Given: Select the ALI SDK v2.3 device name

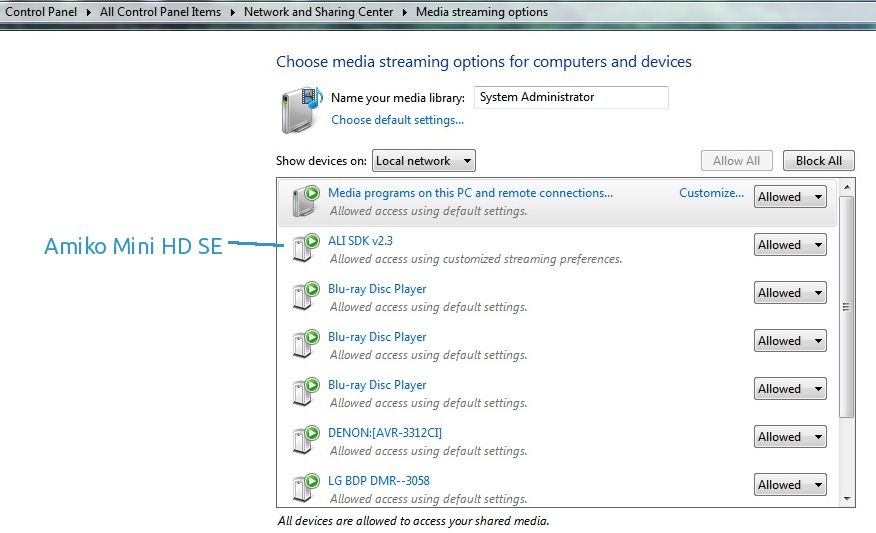Looking at the screenshot, I should click(360, 241).
